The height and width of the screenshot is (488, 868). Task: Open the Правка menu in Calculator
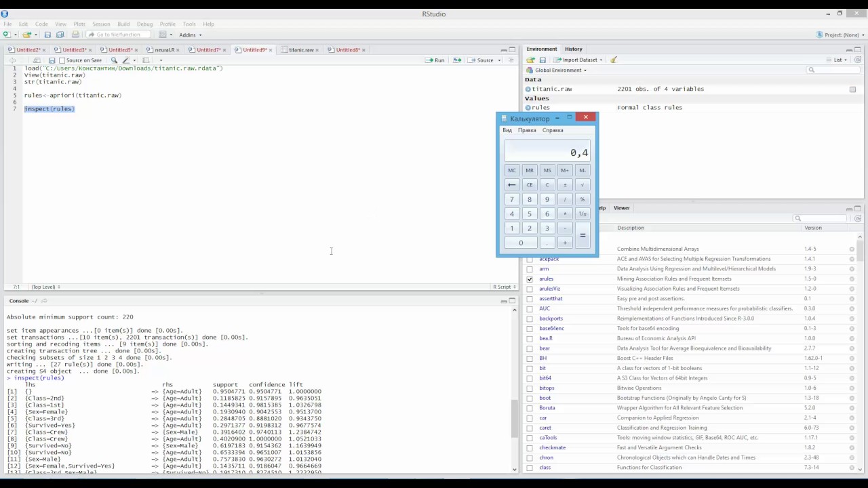click(x=527, y=130)
